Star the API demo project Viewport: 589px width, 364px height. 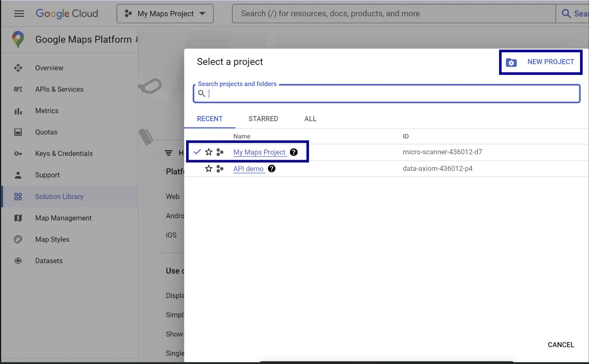coord(209,168)
